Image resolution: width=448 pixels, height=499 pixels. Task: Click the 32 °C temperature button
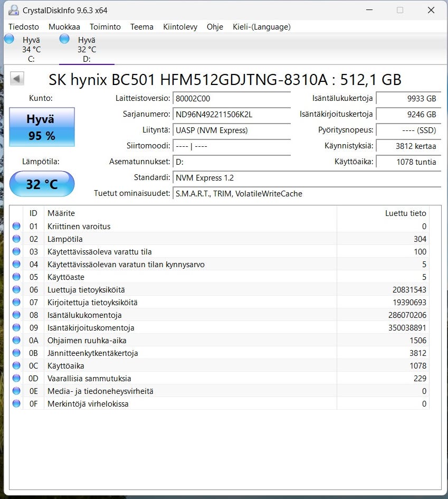tap(42, 184)
